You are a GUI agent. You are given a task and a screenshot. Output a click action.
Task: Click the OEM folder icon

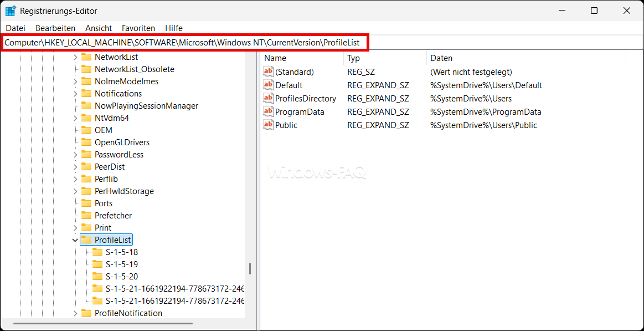coord(86,130)
